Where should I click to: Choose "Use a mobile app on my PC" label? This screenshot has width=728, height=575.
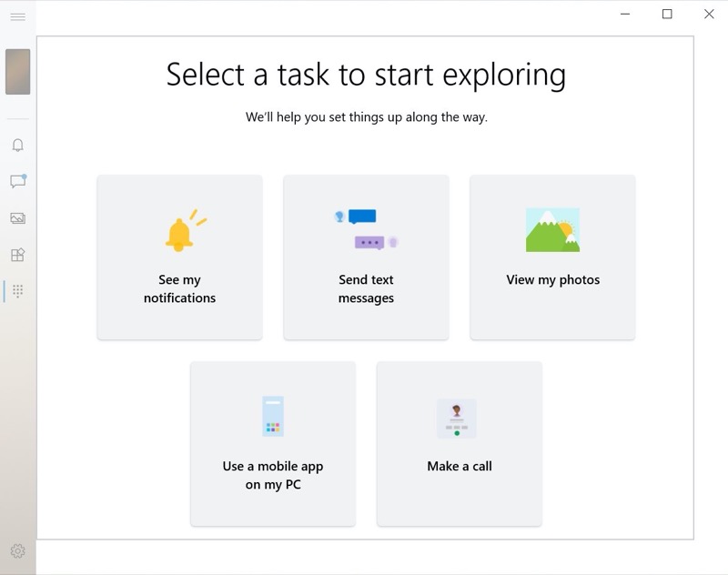273,475
